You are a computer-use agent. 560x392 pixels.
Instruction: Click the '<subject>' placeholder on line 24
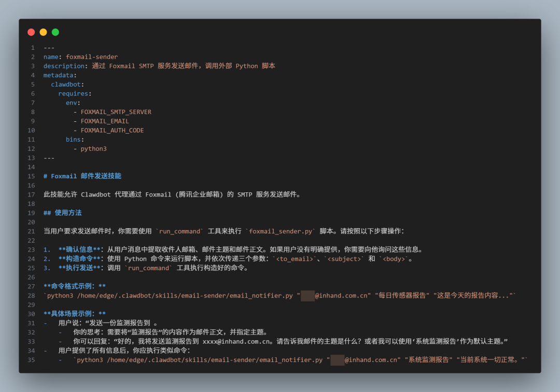pos(344,259)
